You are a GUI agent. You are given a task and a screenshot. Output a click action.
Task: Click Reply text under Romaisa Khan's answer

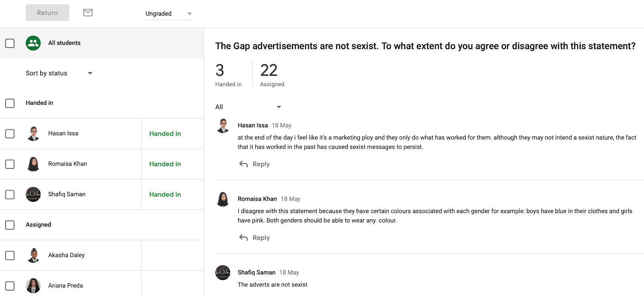point(261,238)
